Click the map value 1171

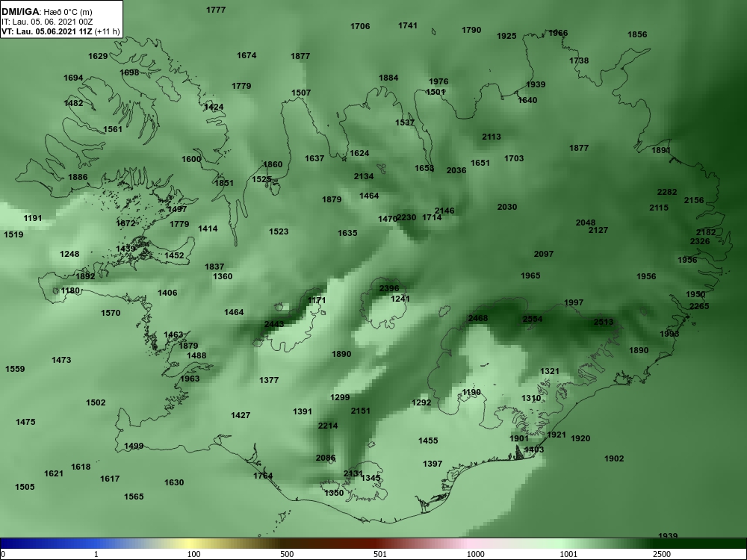coord(317,300)
